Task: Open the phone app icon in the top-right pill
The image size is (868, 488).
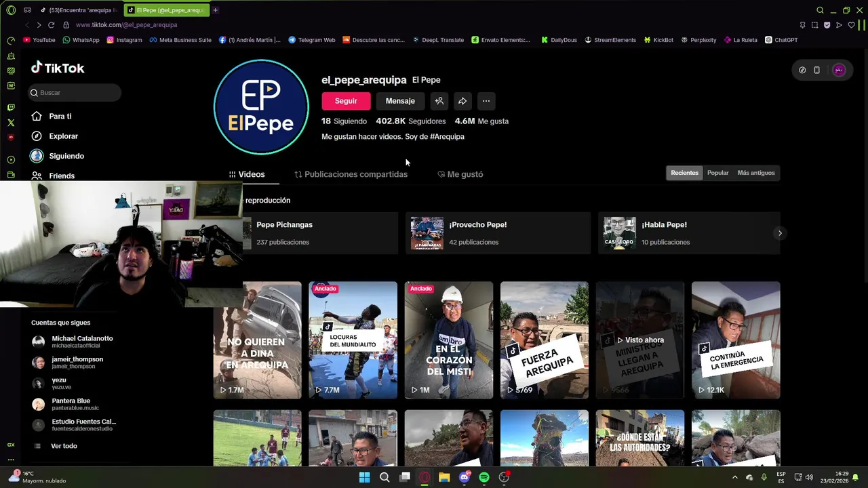Action: tap(817, 70)
